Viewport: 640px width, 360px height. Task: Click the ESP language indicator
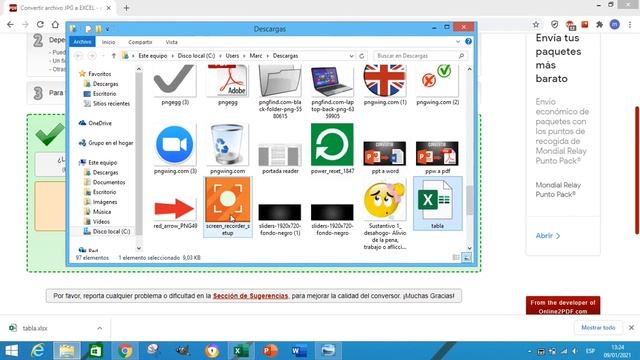(x=590, y=351)
